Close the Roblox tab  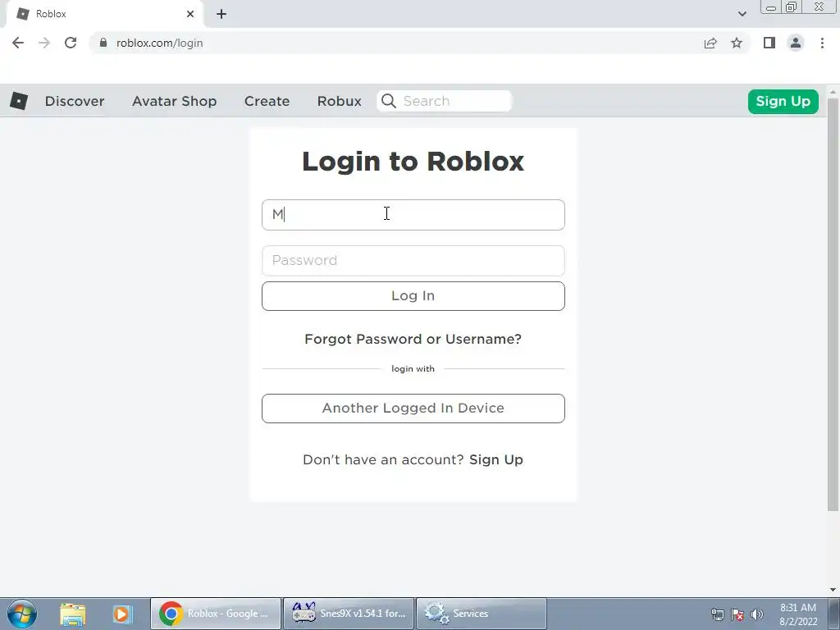pyautogui.click(x=190, y=14)
